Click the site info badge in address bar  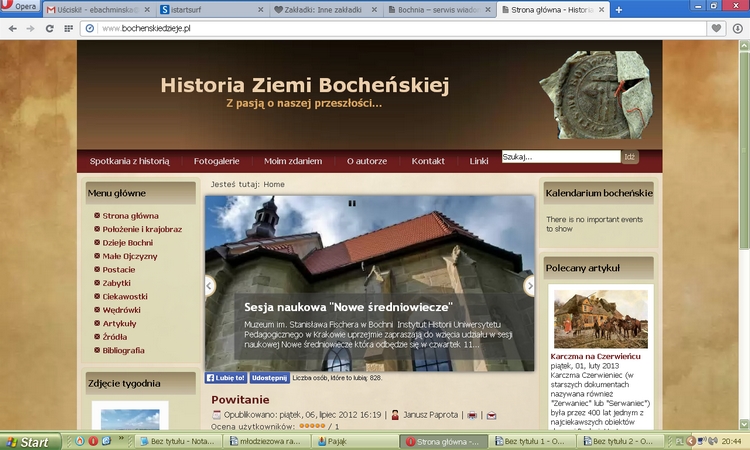click(89, 29)
